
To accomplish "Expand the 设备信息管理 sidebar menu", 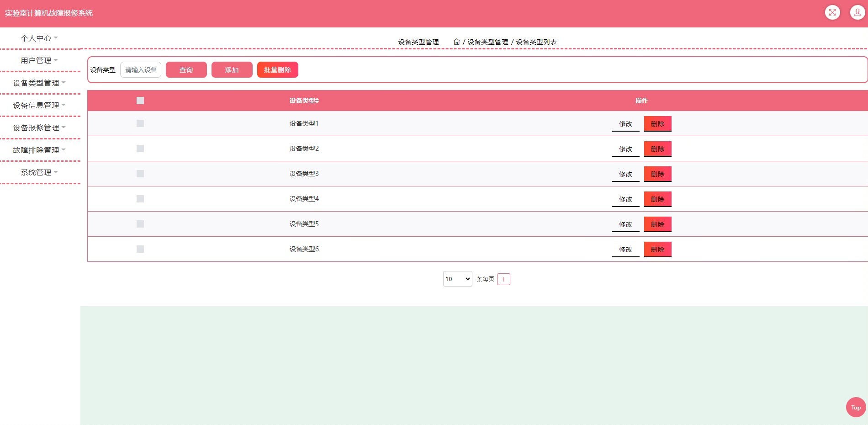I will tap(39, 105).
